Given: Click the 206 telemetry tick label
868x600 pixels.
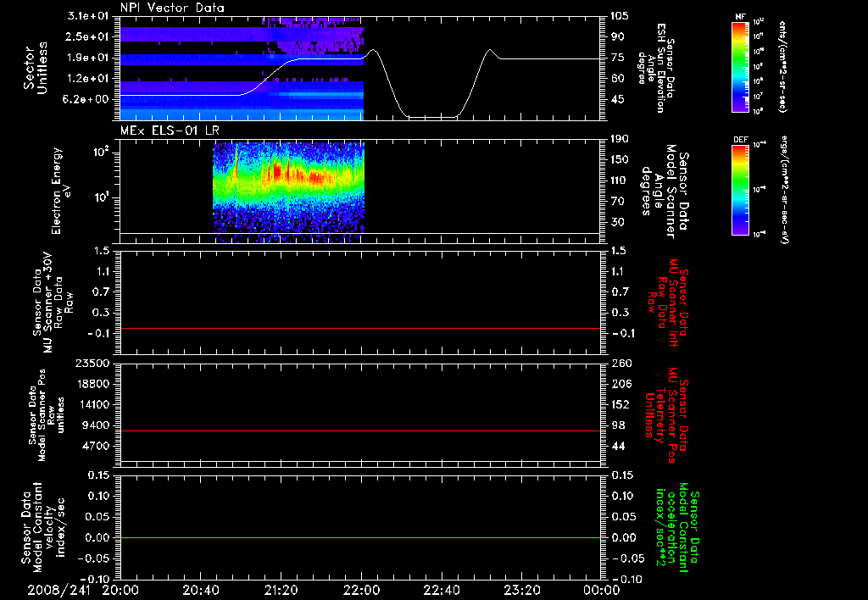Looking at the screenshot, I should click(x=620, y=384).
